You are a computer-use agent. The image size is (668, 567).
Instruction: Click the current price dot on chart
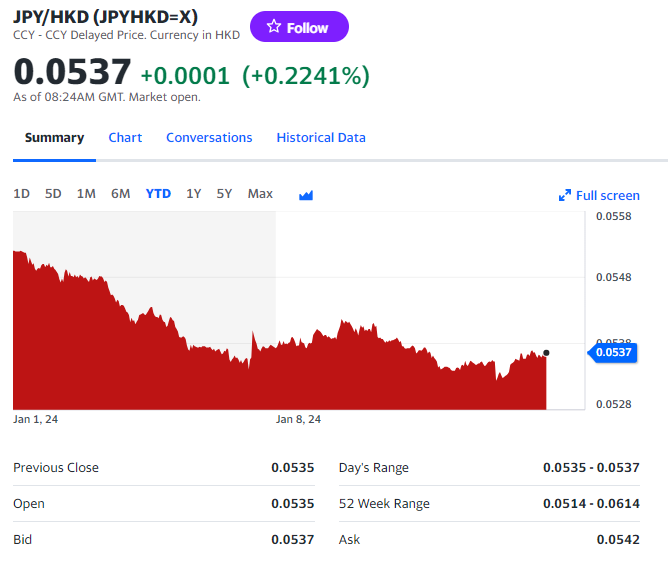546,353
